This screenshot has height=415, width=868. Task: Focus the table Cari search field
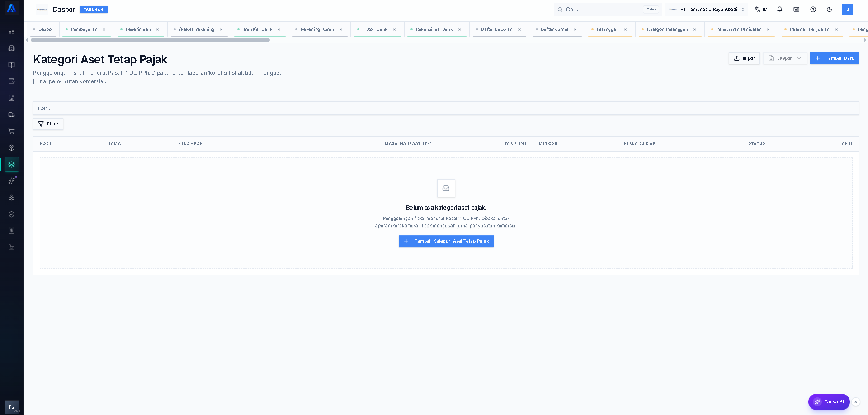coord(446,108)
